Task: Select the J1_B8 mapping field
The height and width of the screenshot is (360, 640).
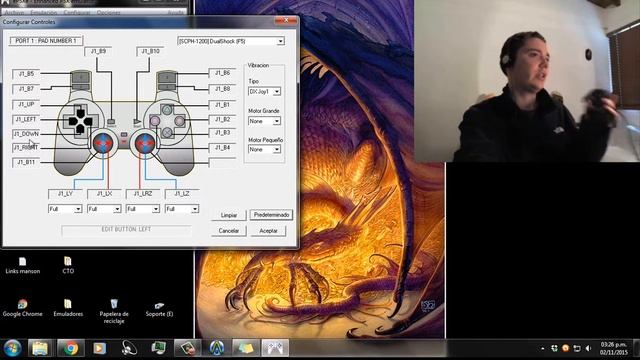Action: [222, 89]
